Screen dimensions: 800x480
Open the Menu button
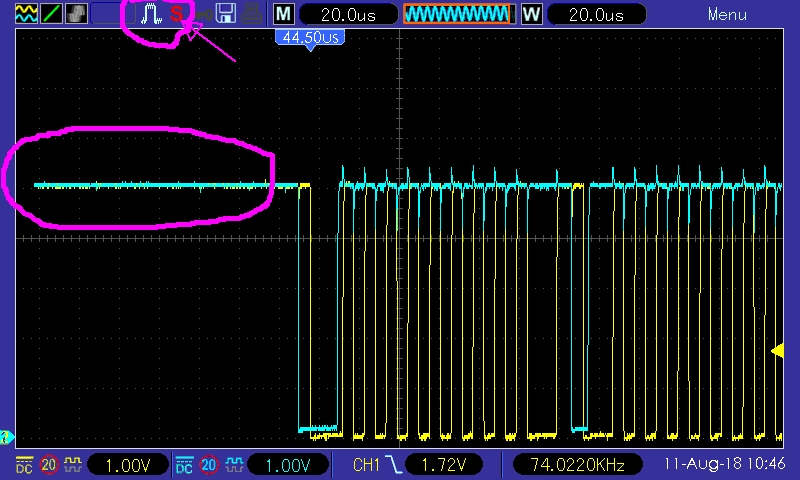[x=727, y=14]
